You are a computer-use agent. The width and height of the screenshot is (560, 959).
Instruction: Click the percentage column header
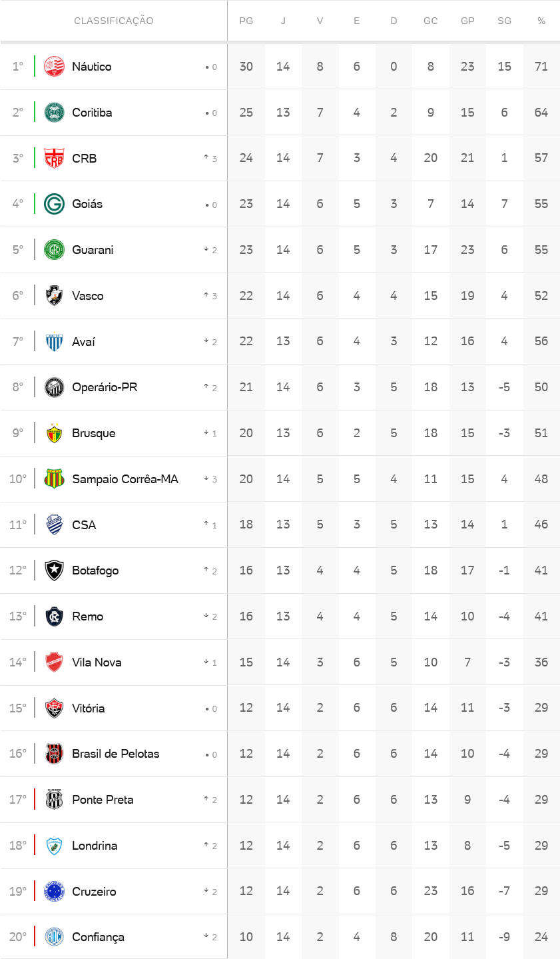(x=541, y=21)
